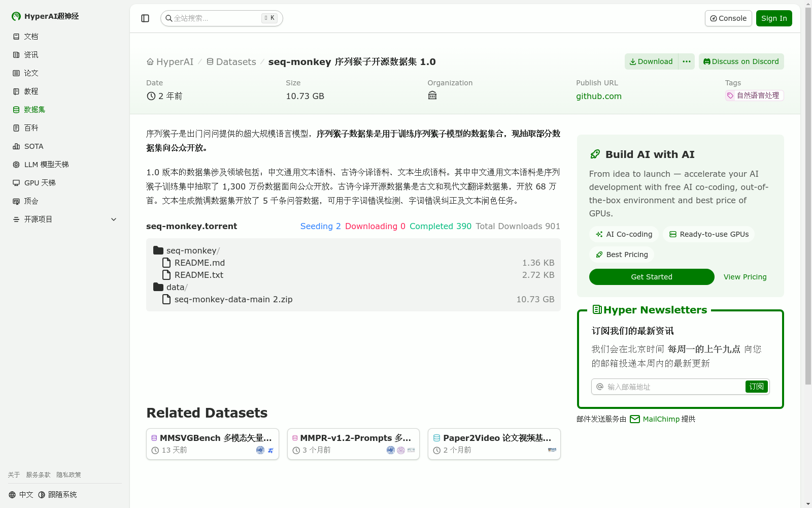This screenshot has height=508, width=812.
Task: Open the github.com publish URL
Action: tap(599, 96)
